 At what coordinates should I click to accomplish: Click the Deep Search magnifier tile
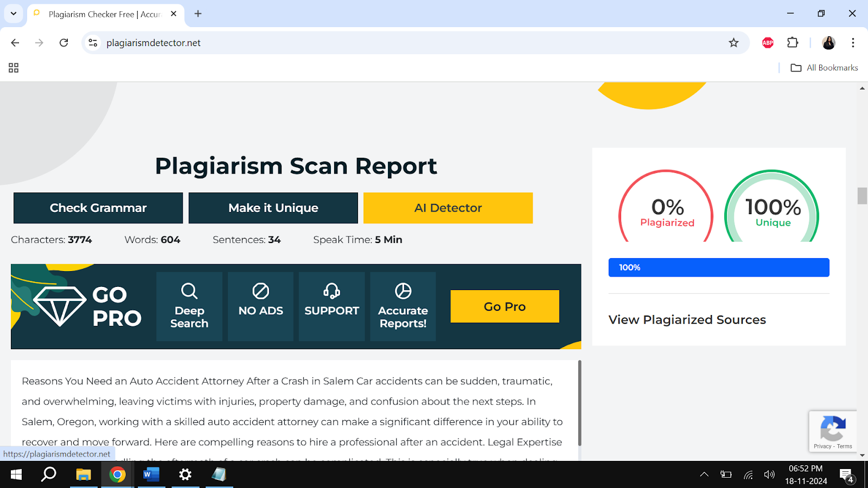(189, 306)
